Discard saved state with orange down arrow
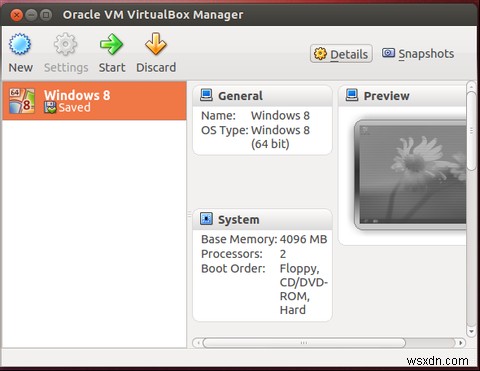 [156, 44]
